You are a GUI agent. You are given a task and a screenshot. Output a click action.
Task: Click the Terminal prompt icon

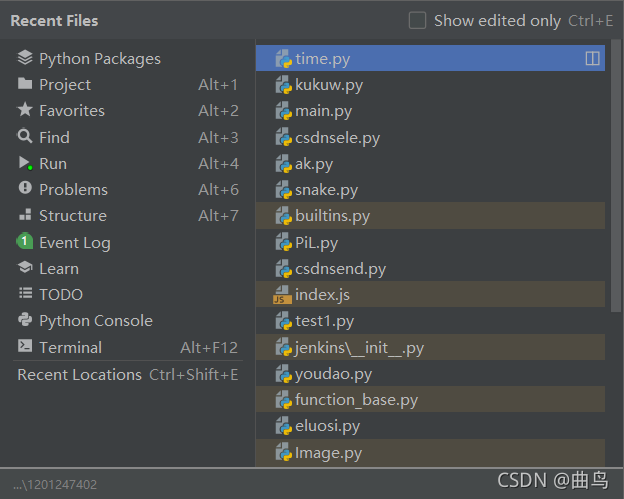click(25, 346)
